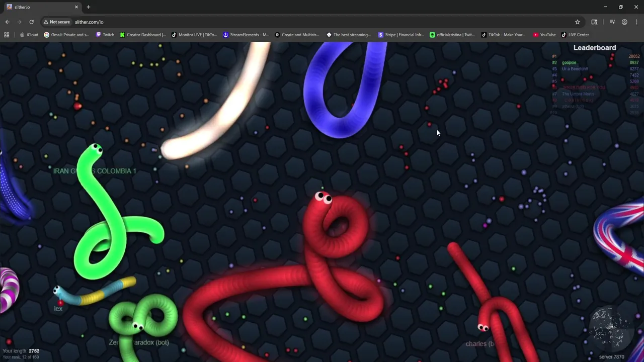Open the Stripe Financial Infrastructure bookmark
The height and width of the screenshot is (362, 644).
[x=401, y=35]
